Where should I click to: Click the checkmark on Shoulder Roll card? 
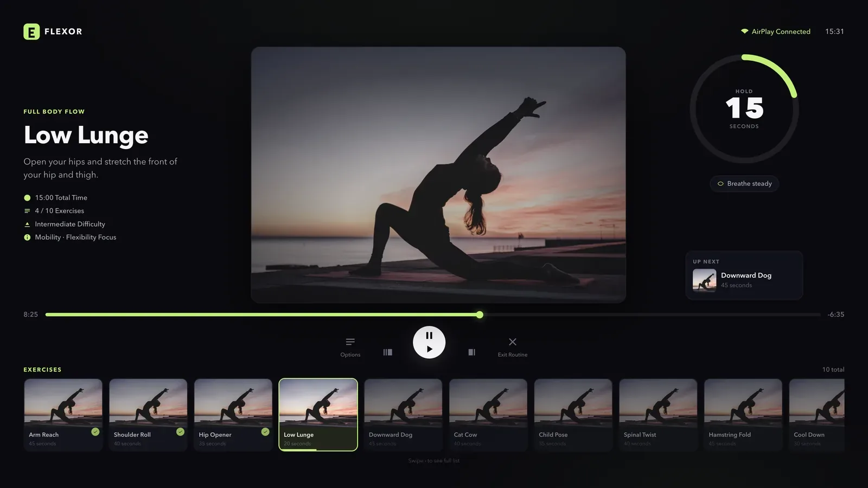[180, 432]
